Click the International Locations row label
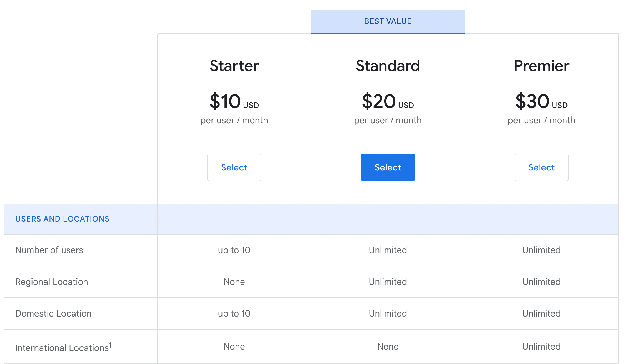624x364 pixels. (x=63, y=347)
